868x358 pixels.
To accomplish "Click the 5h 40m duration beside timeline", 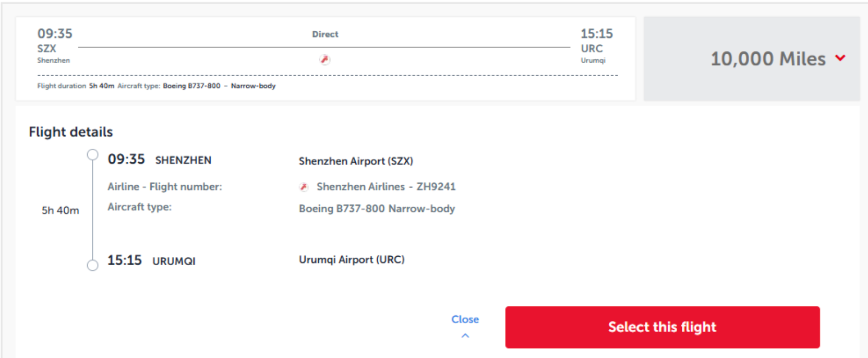I will pos(61,210).
